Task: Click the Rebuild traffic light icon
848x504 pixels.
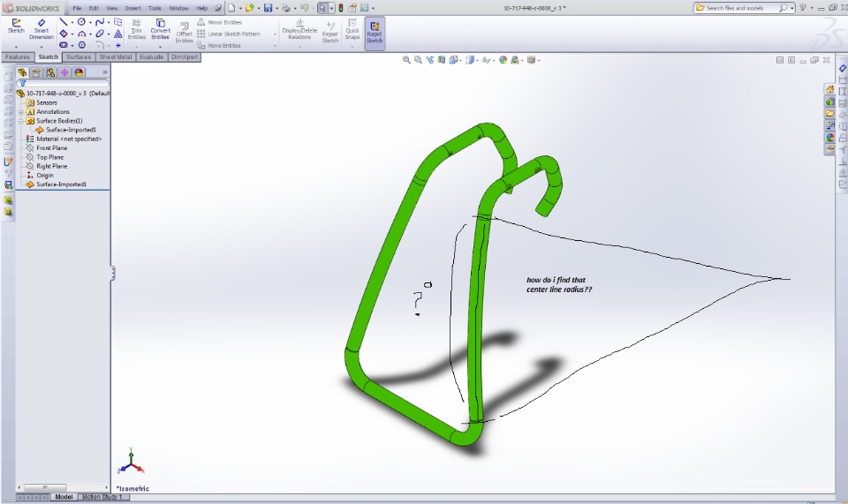Action: [341, 8]
